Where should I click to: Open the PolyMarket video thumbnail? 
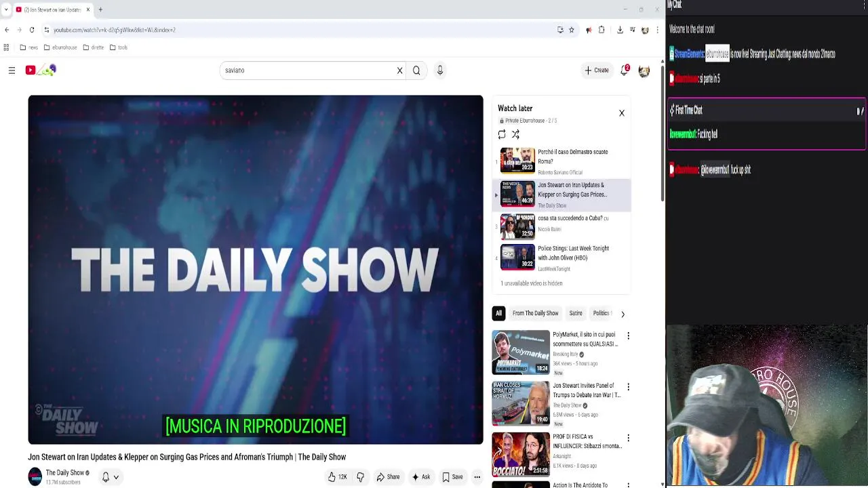(521, 352)
